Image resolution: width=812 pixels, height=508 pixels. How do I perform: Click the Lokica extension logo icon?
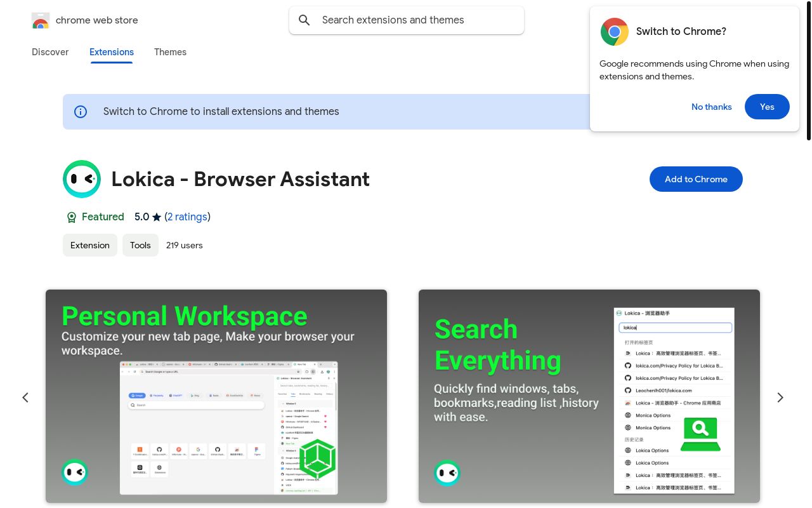pos(82,179)
